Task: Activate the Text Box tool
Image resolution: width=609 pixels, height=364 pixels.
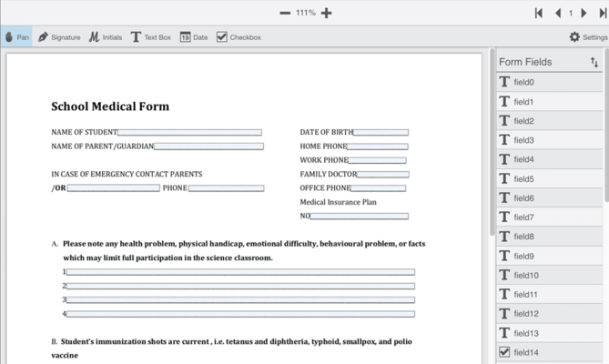Action: click(151, 37)
